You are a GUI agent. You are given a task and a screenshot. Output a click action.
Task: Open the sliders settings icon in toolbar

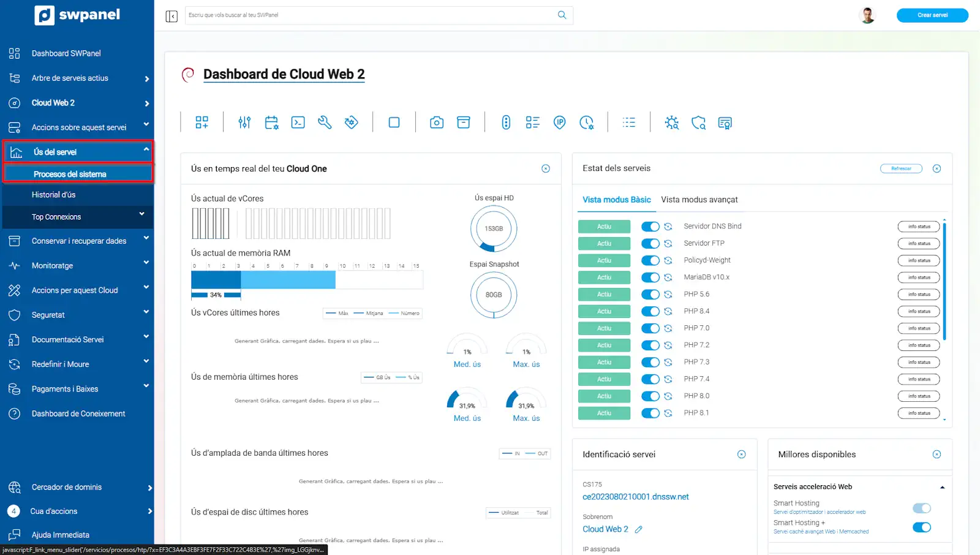click(244, 123)
